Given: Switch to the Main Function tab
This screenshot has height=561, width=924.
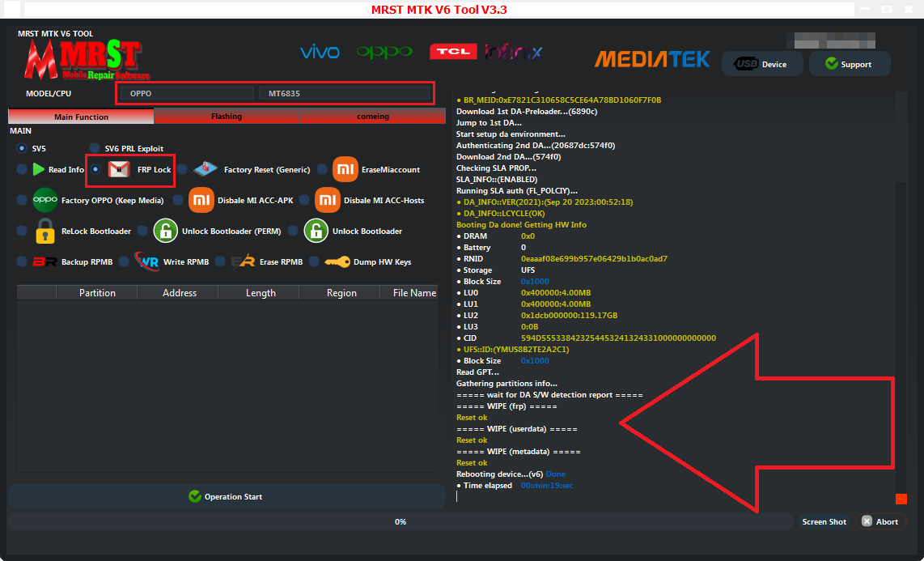Looking at the screenshot, I should 82,117.
